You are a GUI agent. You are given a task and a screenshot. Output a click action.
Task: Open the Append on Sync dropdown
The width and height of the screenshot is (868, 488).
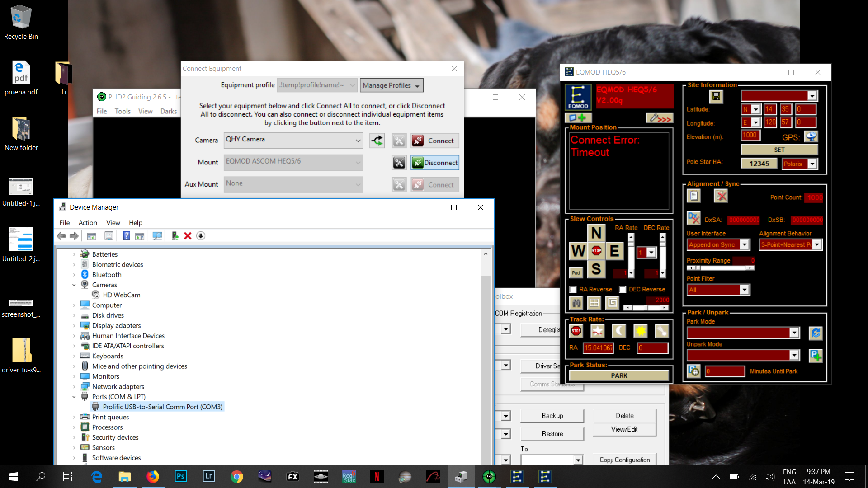(x=745, y=244)
